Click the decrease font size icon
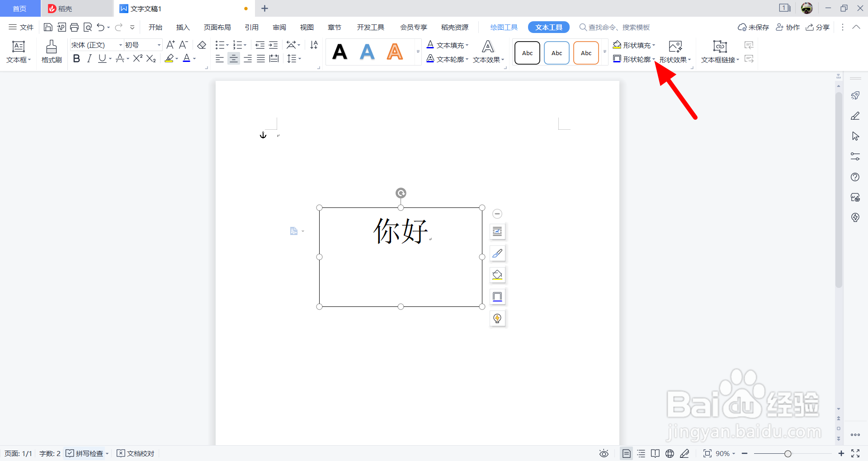Image resolution: width=868 pixels, height=461 pixels. point(183,45)
